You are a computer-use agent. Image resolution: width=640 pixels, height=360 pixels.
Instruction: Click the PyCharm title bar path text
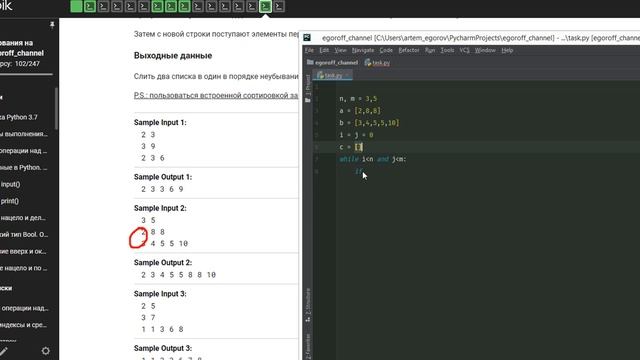481,38
